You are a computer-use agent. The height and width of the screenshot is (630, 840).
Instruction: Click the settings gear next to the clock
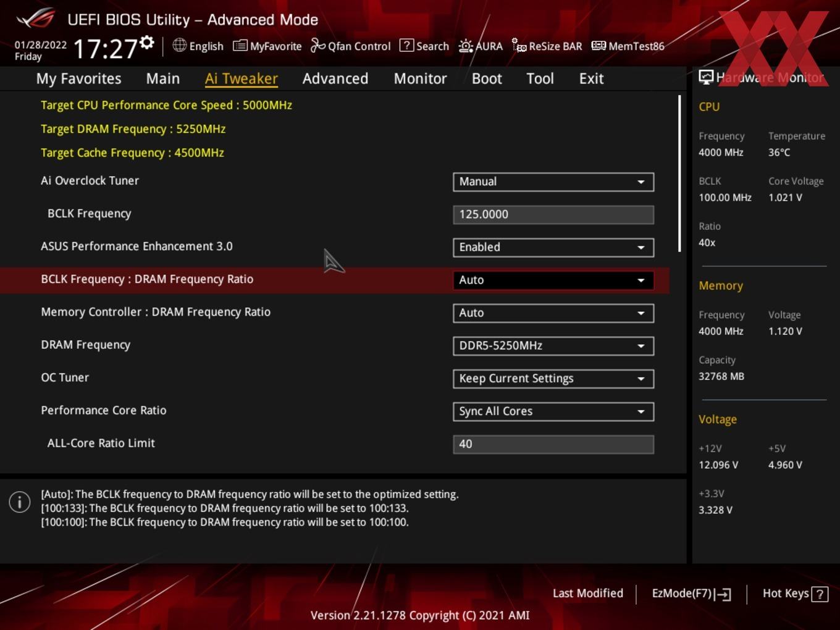tap(146, 43)
